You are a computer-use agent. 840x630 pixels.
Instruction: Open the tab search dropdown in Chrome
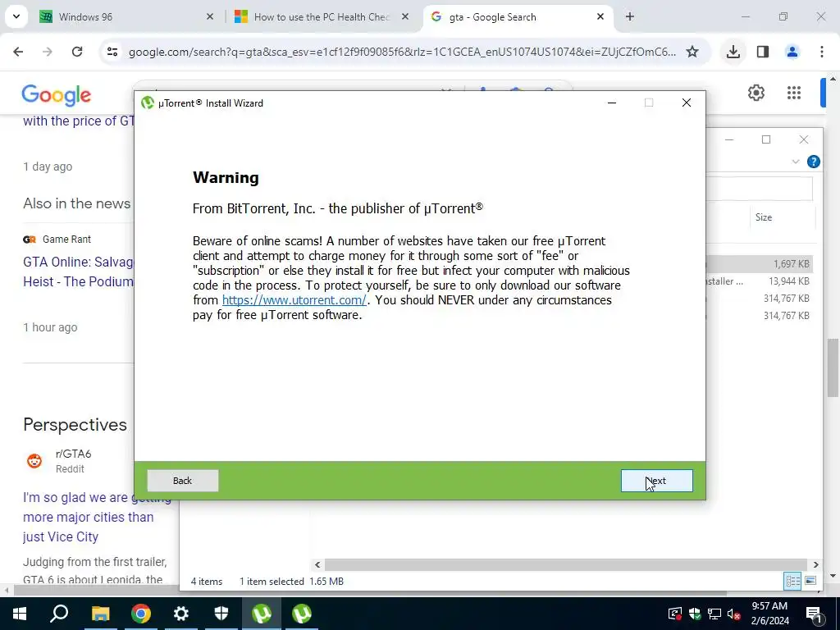pos(16,16)
